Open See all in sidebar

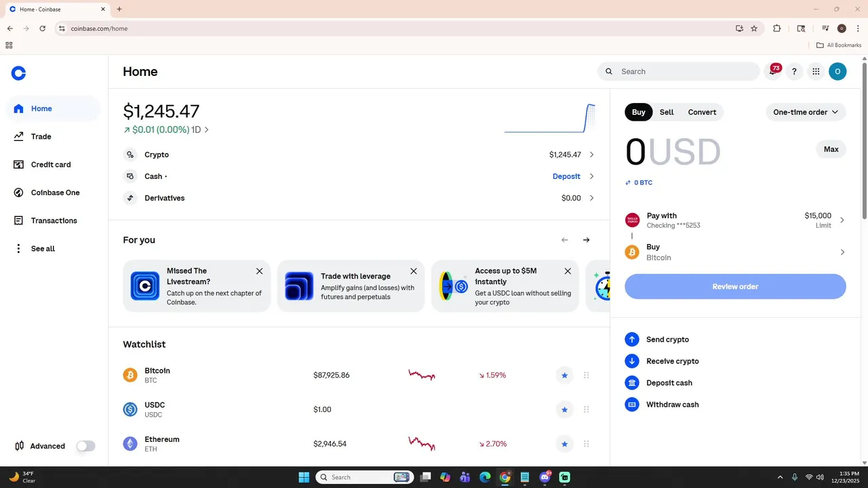pos(54,249)
